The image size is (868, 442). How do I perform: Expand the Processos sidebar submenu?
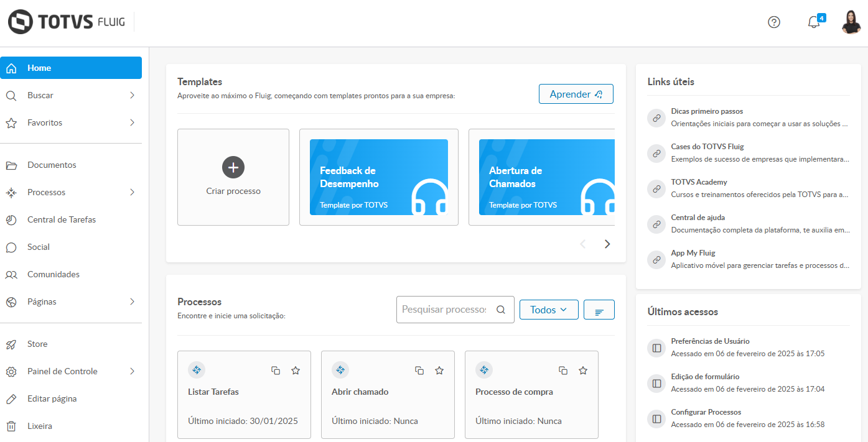point(132,193)
